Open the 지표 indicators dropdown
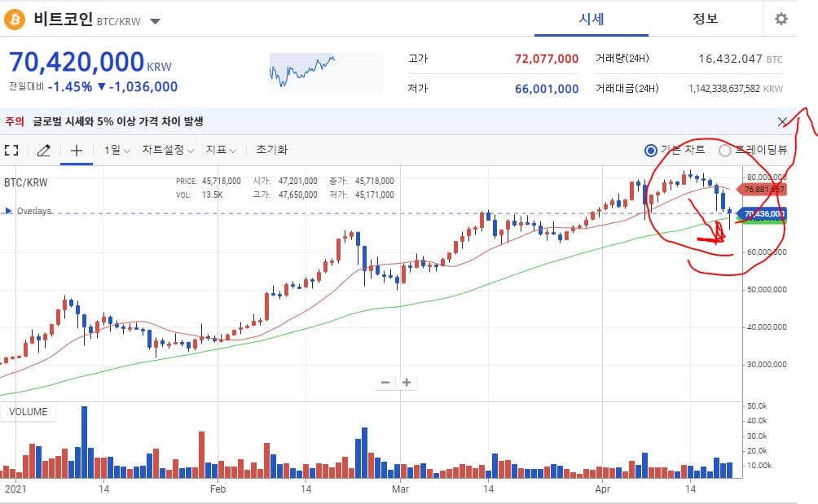This screenshot has width=818, height=504. [x=221, y=150]
